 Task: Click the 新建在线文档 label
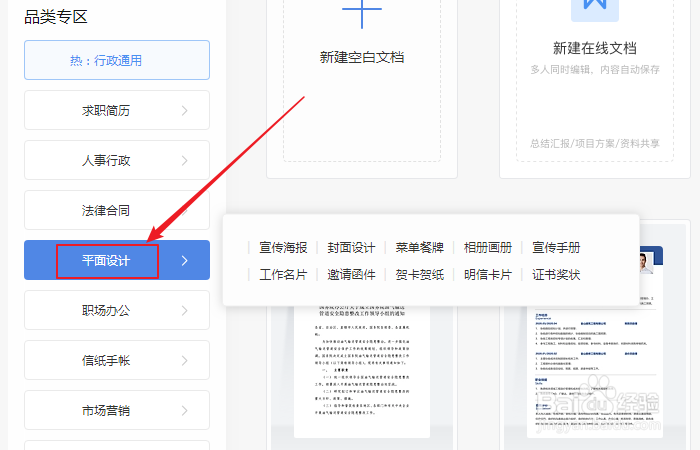[x=595, y=48]
